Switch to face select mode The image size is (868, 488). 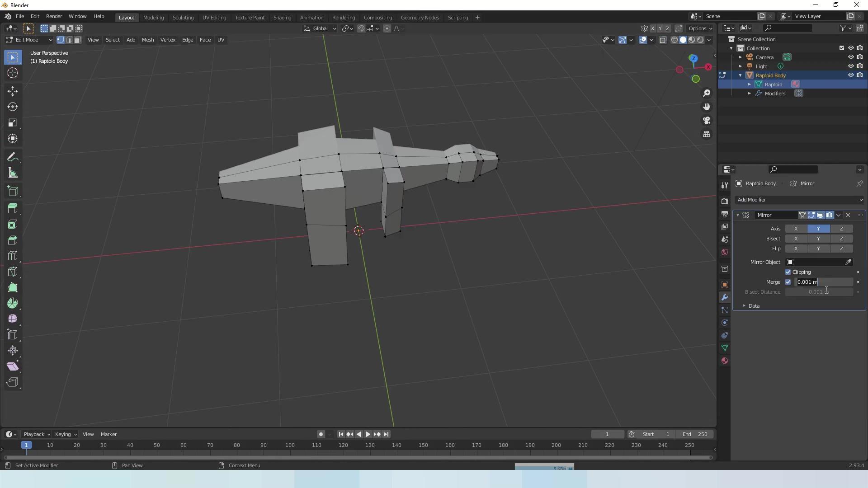(77, 40)
